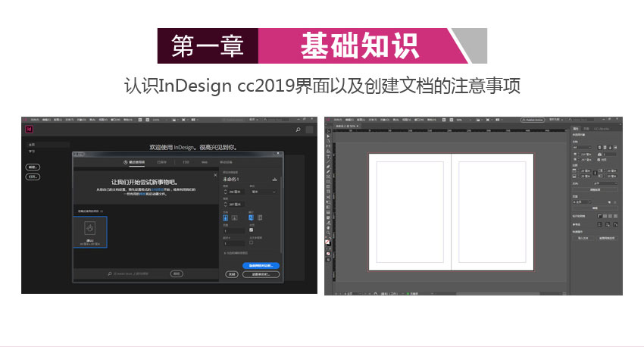This screenshot has height=347, width=644.
Task: Click the Publish Online button
Action: 533,120
